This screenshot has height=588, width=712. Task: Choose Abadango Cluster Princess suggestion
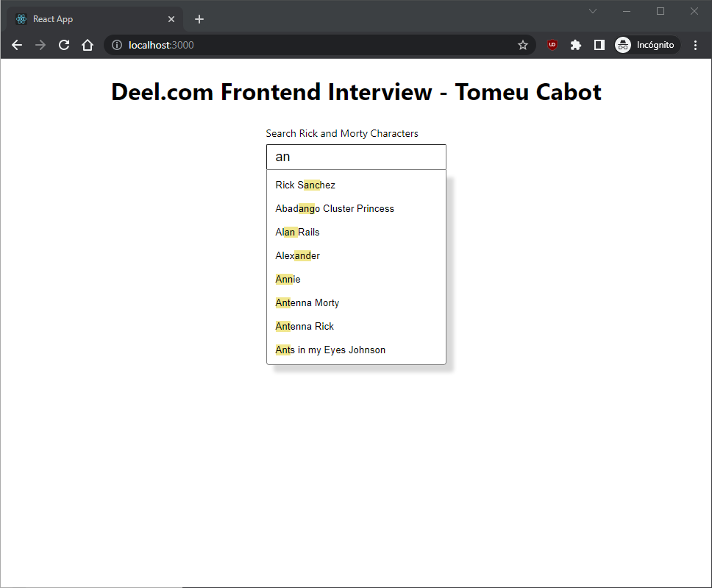[x=356, y=208]
